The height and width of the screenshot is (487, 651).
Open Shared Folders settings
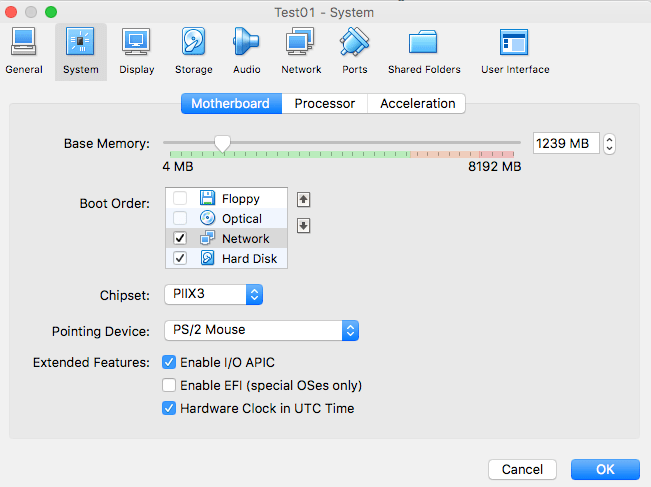click(424, 51)
